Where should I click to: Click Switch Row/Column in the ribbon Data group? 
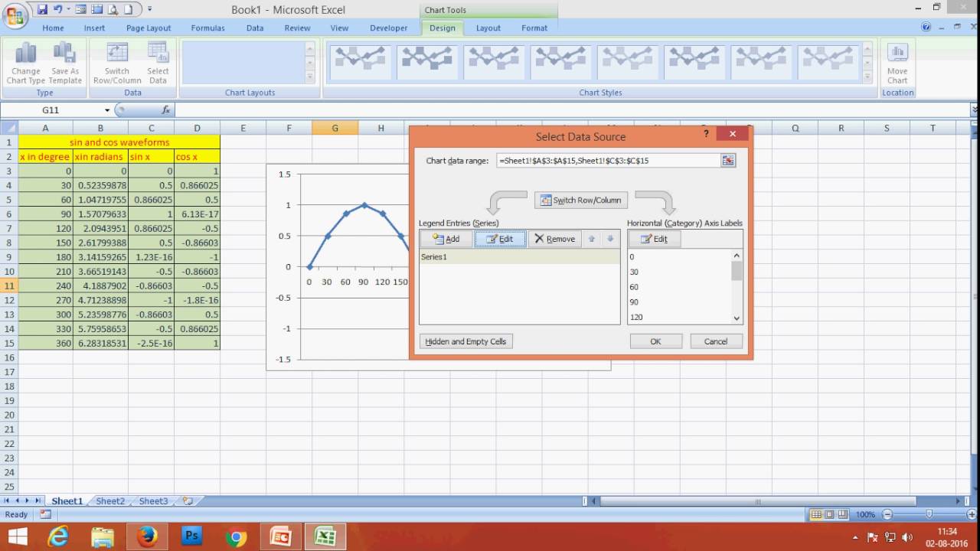117,64
